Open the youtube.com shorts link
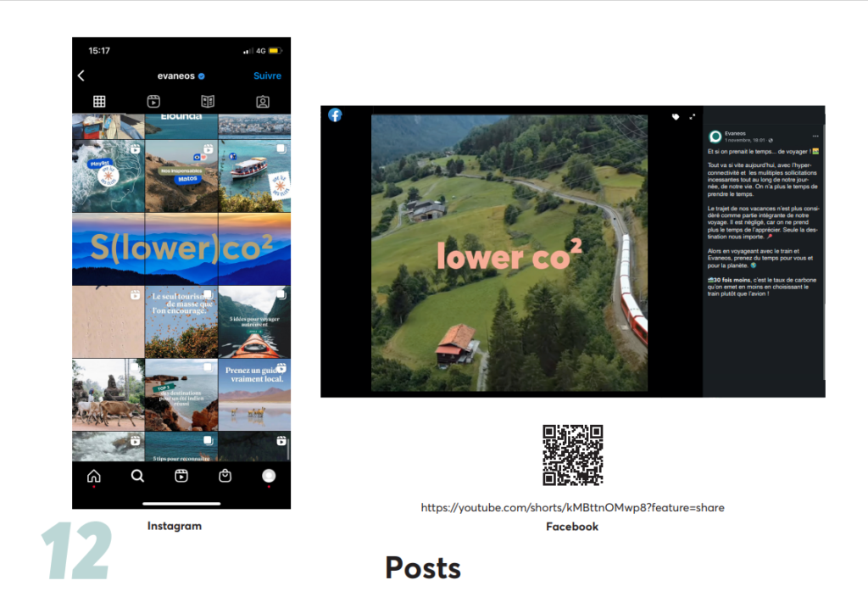 coord(572,508)
